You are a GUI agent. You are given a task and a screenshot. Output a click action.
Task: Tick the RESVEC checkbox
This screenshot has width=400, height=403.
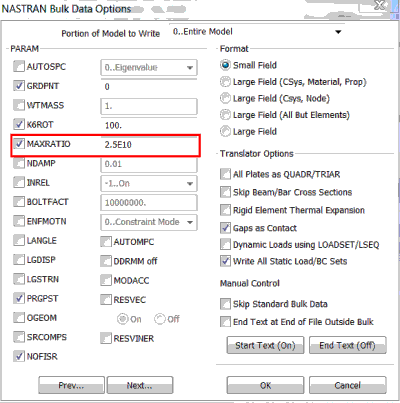click(x=106, y=300)
